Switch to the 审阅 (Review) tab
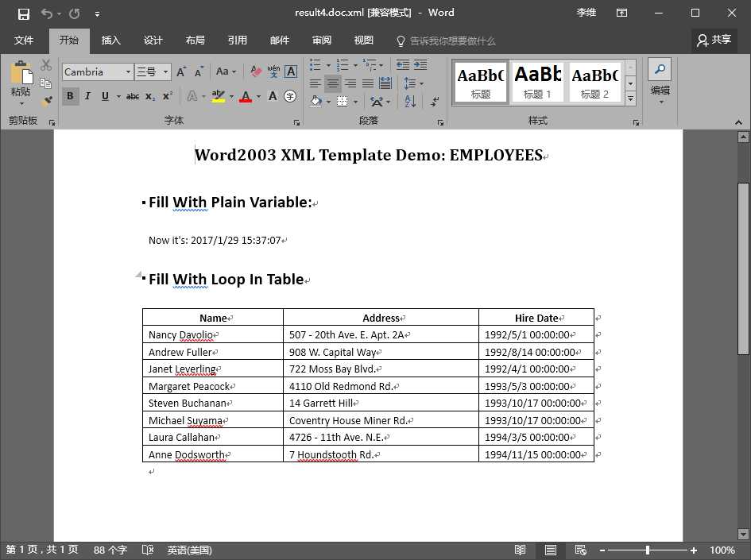Screen dimensions: 751x560 tap(322, 41)
